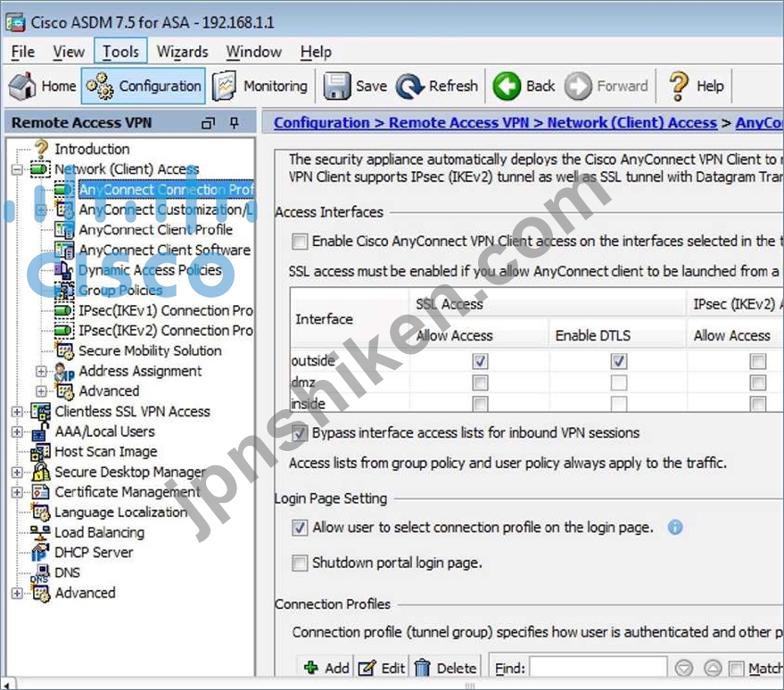This screenshot has width=784, height=690.
Task: Toggle Bypass interface access lists checkbox
Action: [300, 432]
